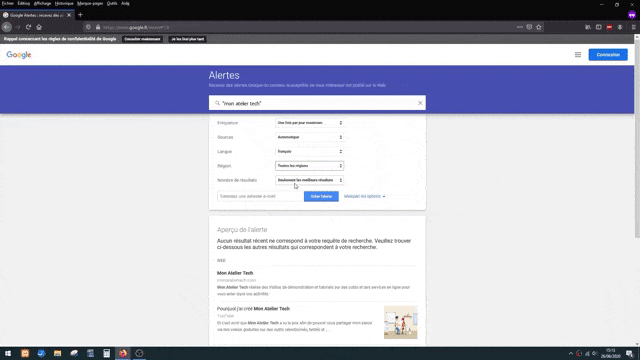The height and width of the screenshot is (360, 640).
Task: Save page to Pocket icon
Action: click(x=529, y=27)
